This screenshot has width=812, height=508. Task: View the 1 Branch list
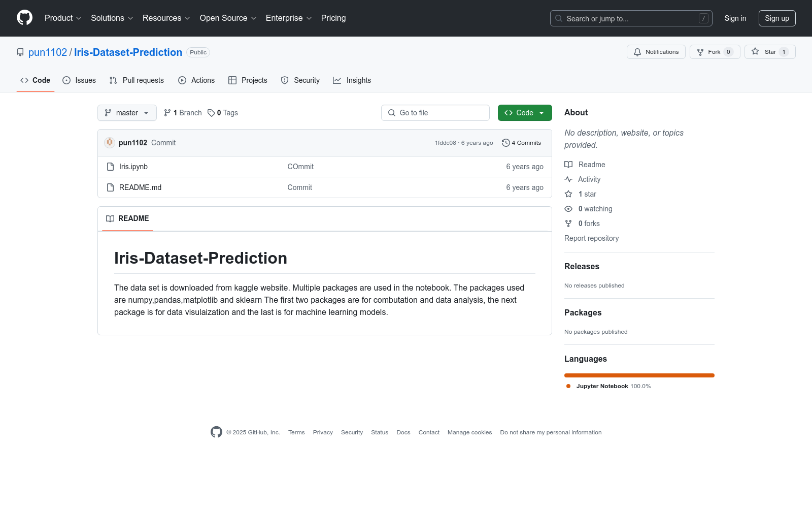coord(183,113)
